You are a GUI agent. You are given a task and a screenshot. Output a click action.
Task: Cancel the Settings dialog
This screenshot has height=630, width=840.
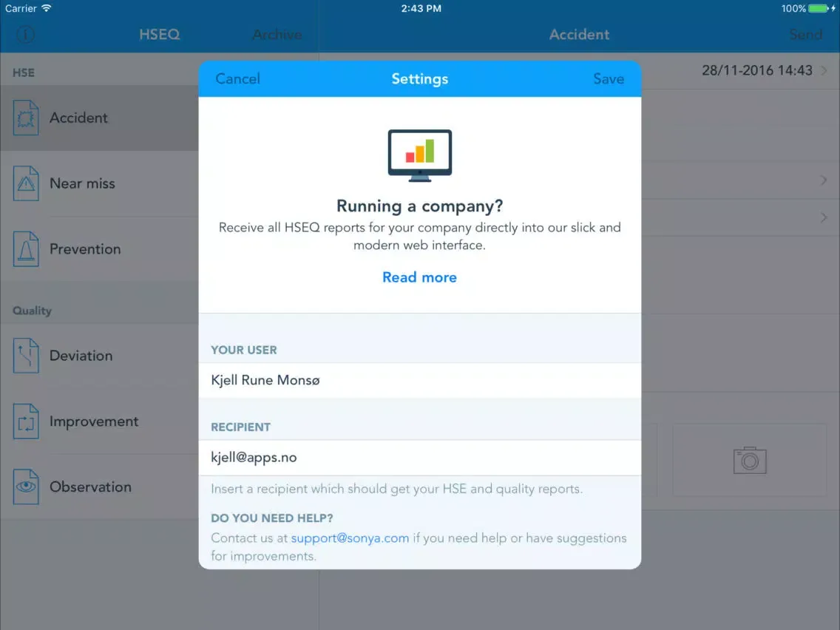[237, 79]
